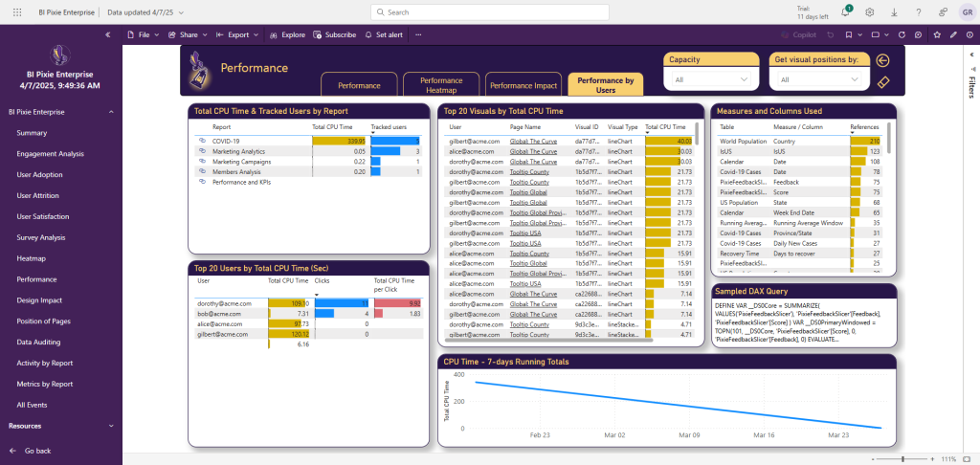
Task: Open the Get visual positions by dropdown
Action: [x=816, y=80]
